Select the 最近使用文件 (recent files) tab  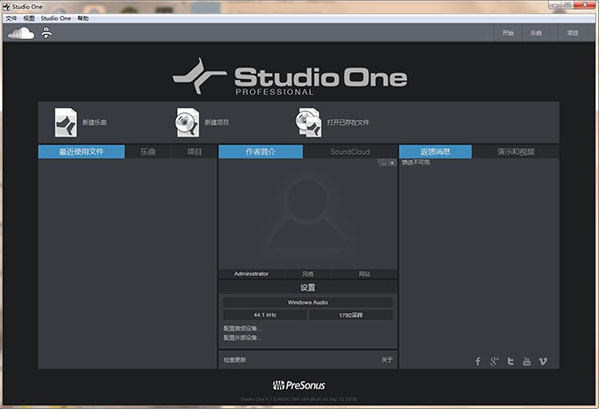pyautogui.click(x=81, y=152)
